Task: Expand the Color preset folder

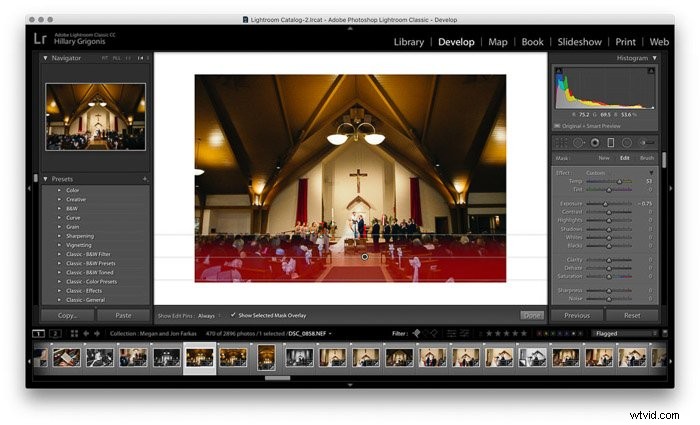Action: 59,190
